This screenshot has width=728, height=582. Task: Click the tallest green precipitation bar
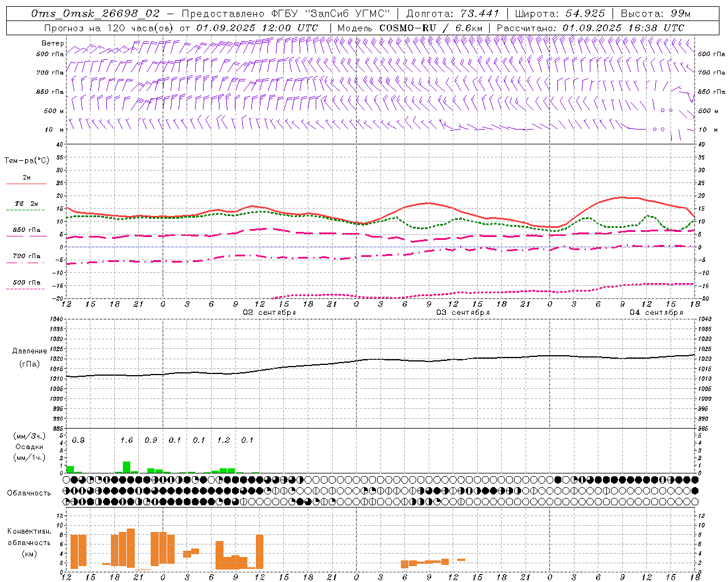(127, 467)
